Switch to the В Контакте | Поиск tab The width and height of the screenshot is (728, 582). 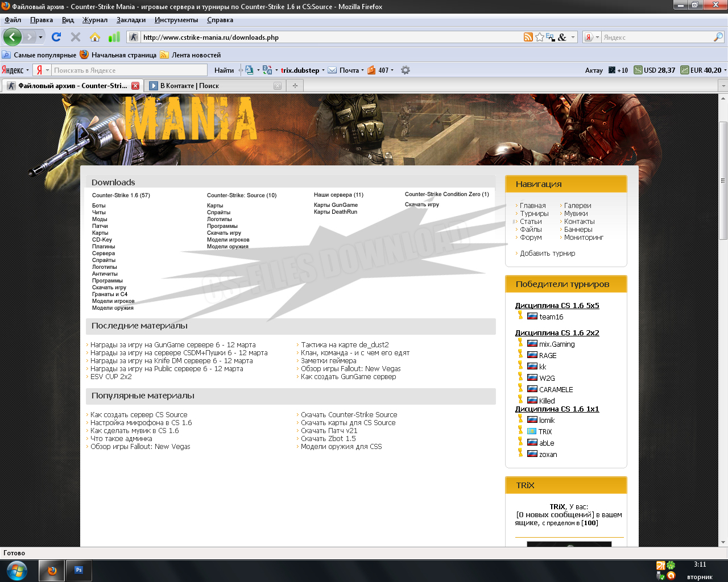pos(215,86)
